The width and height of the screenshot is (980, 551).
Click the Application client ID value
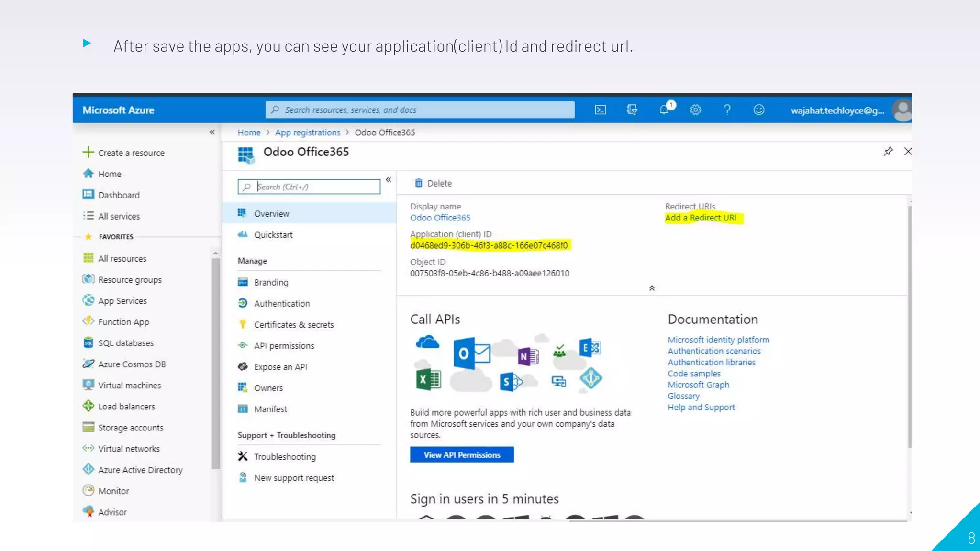tap(489, 245)
